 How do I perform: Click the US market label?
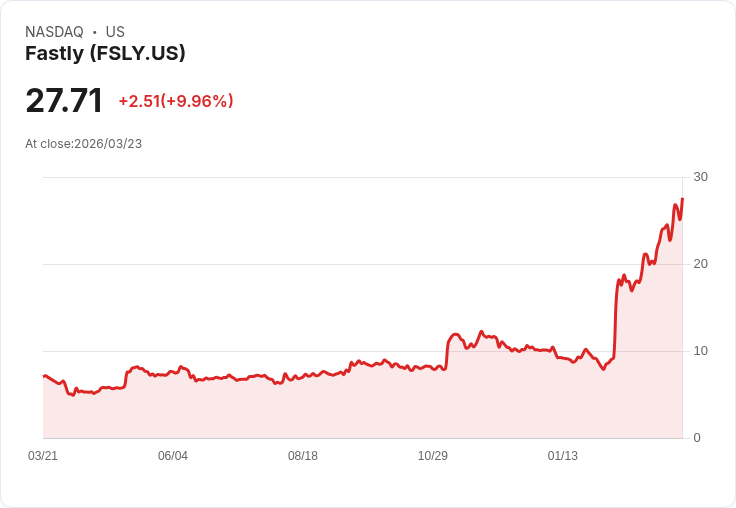click(x=115, y=32)
